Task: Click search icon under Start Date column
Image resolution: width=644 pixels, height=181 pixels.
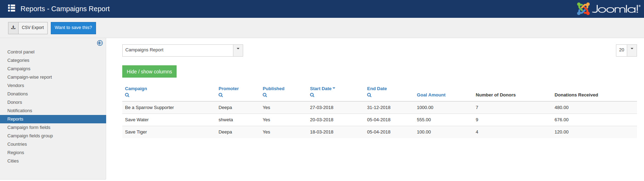Action: [312, 95]
